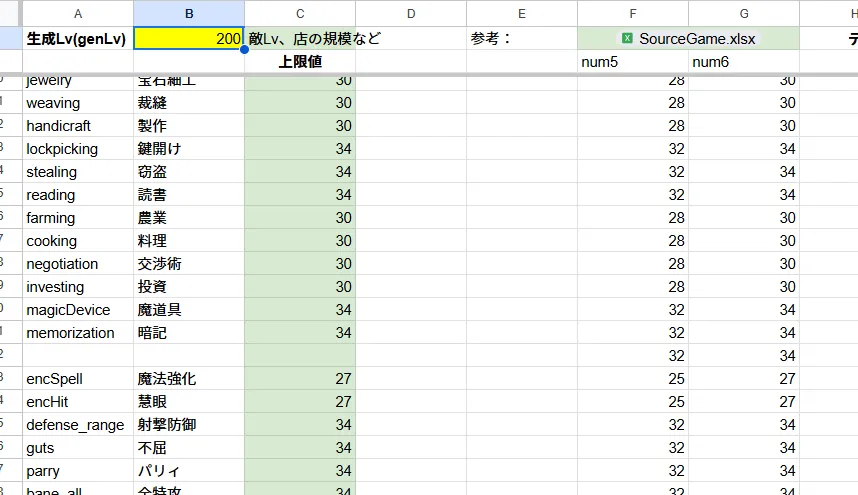Viewport: 858px width, 495px height.
Task: Select the 生成Lv(genLv) label cell
Action: pos(78,39)
